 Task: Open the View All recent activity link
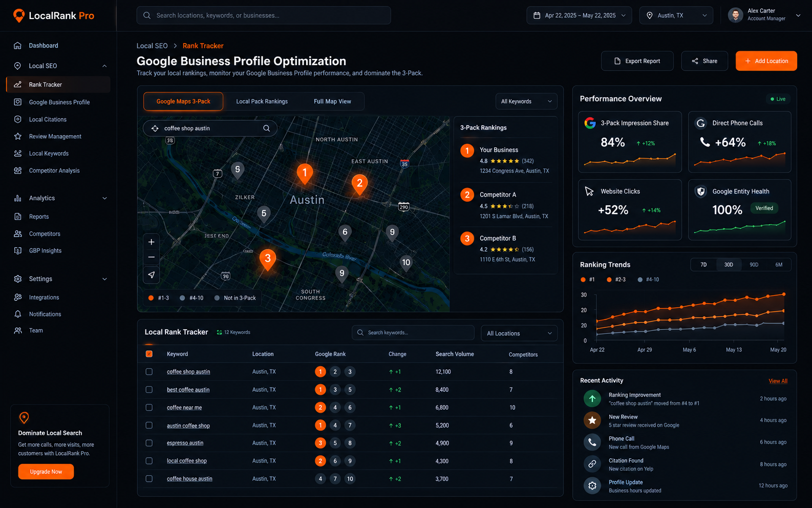coord(778,381)
